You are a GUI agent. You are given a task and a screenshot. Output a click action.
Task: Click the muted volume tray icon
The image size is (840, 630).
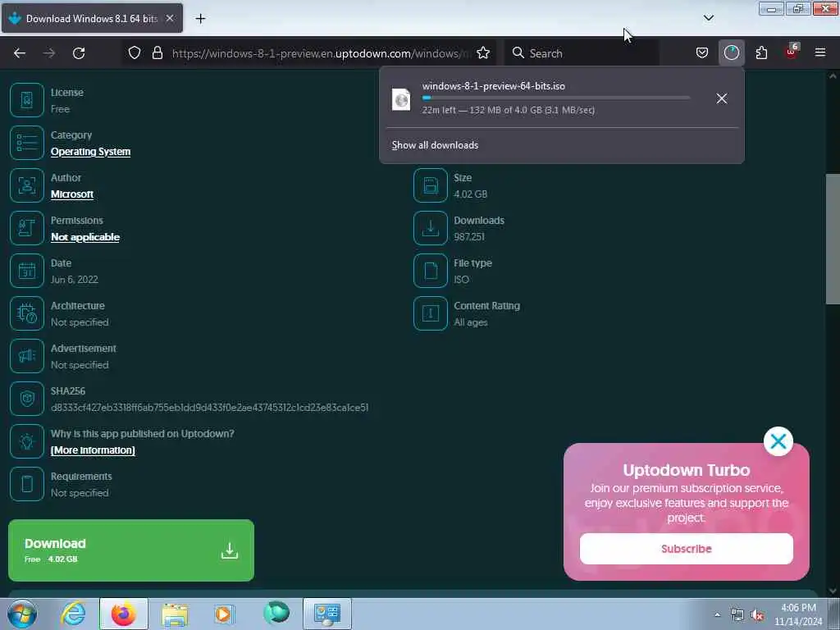click(757, 615)
